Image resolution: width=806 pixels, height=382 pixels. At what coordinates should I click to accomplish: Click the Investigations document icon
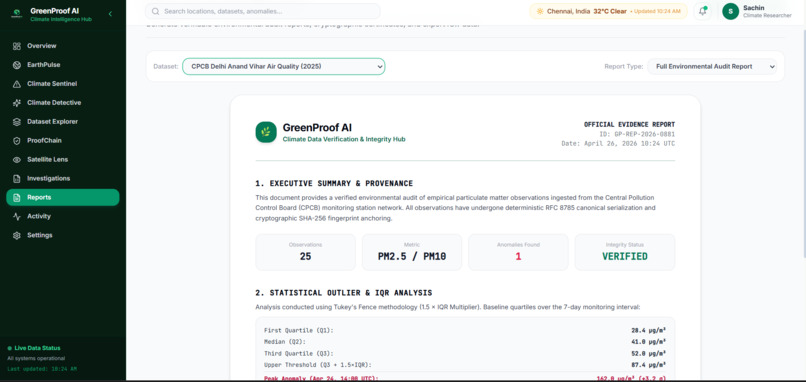pyautogui.click(x=17, y=179)
